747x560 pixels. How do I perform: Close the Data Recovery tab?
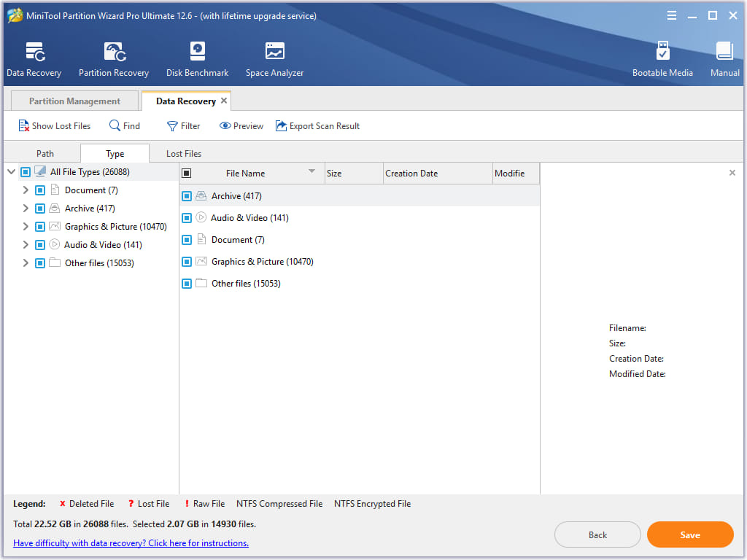224,101
